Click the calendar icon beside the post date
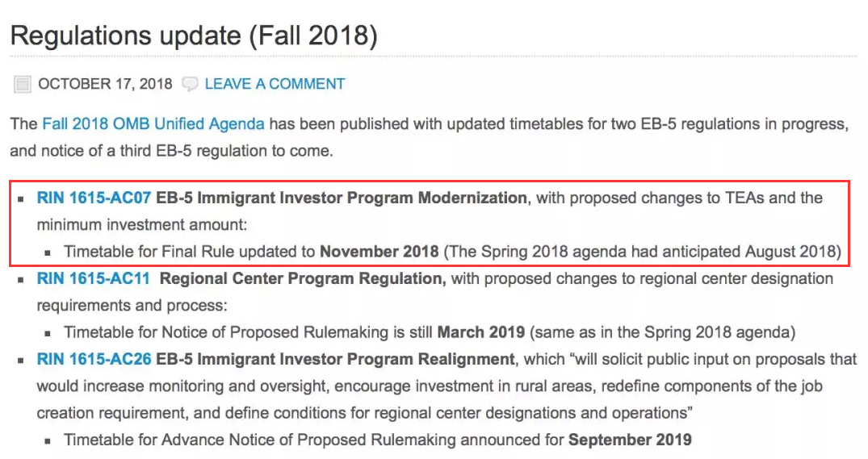The width and height of the screenshot is (868, 459). coord(23,84)
